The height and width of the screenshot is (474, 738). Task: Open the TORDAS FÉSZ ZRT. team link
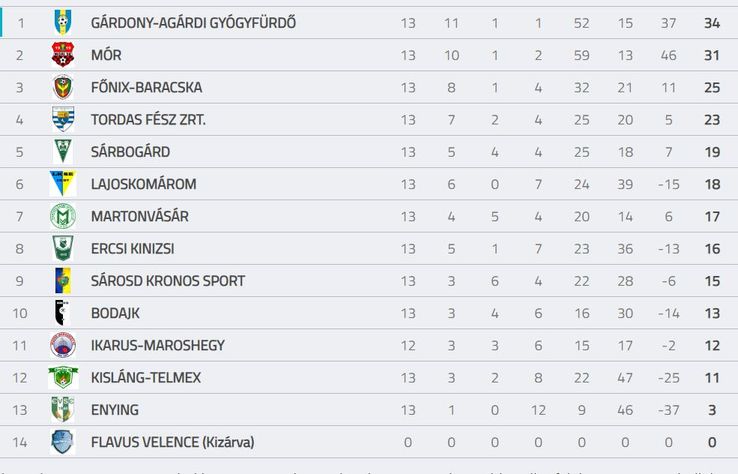coord(148,120)
